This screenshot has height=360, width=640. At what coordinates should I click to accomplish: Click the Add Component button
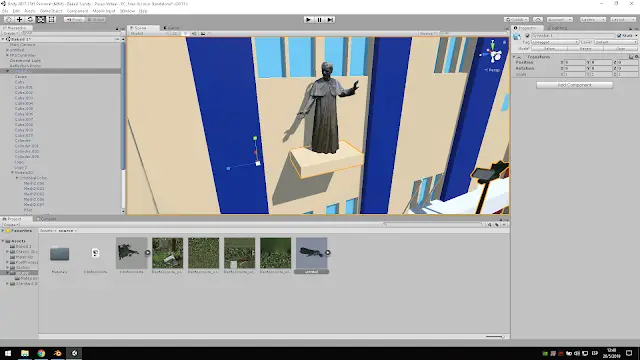[x=574, y=85]
